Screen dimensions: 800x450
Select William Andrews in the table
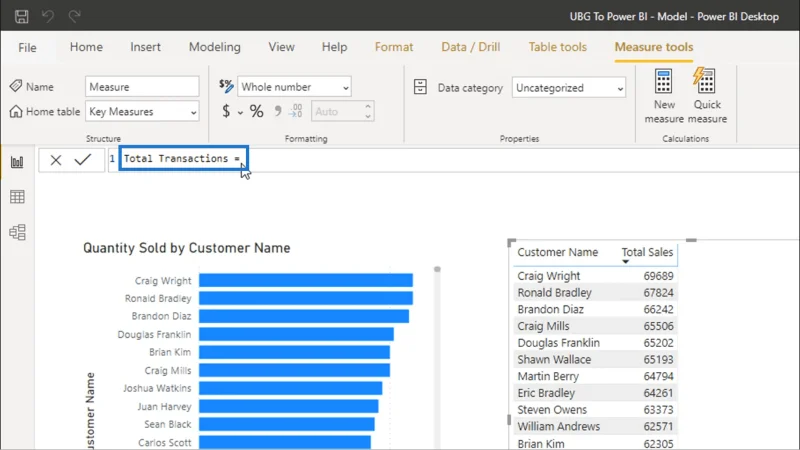[559, 427]
